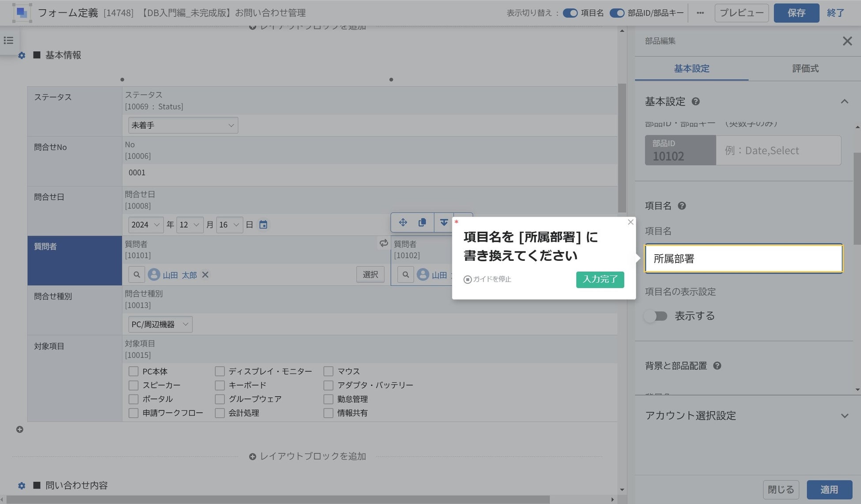The image size is (861, 504).
Task: Open the list menu icon at left edge
Action: (x=8, y=41)
